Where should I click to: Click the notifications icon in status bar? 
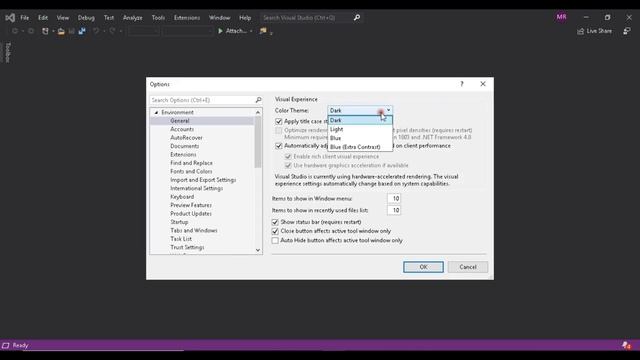pos(626,345)
